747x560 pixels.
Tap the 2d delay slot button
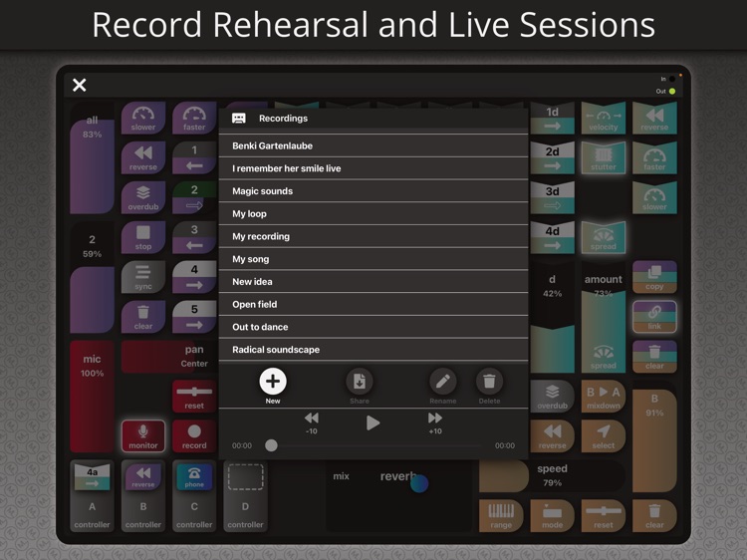[x=552, y=157]
